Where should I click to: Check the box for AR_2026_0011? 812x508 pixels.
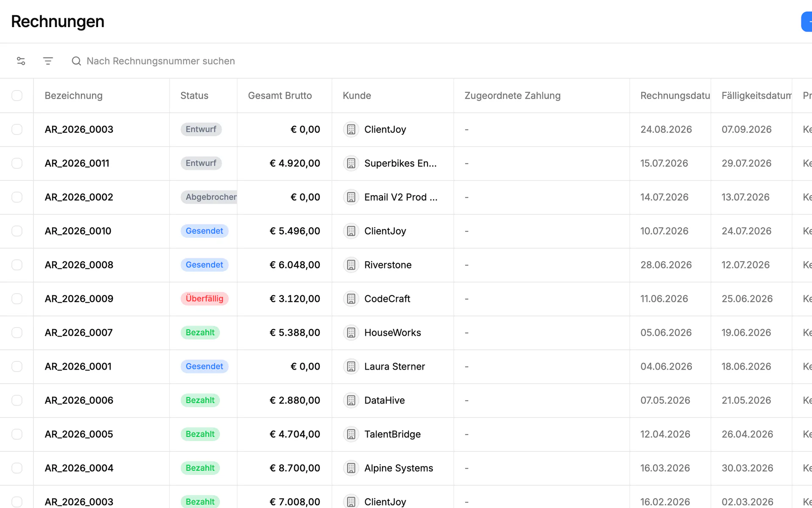click(x=17, y=163)
